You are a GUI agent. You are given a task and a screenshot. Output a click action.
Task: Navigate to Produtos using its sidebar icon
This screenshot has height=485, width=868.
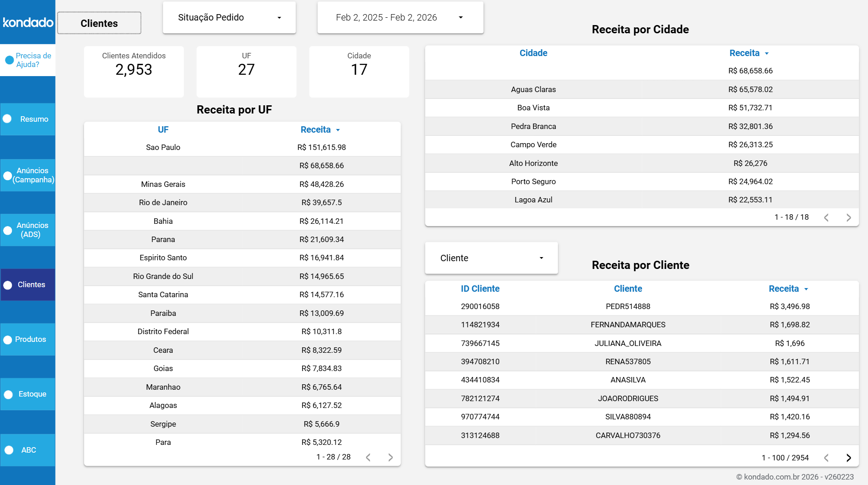coord(27,339)
